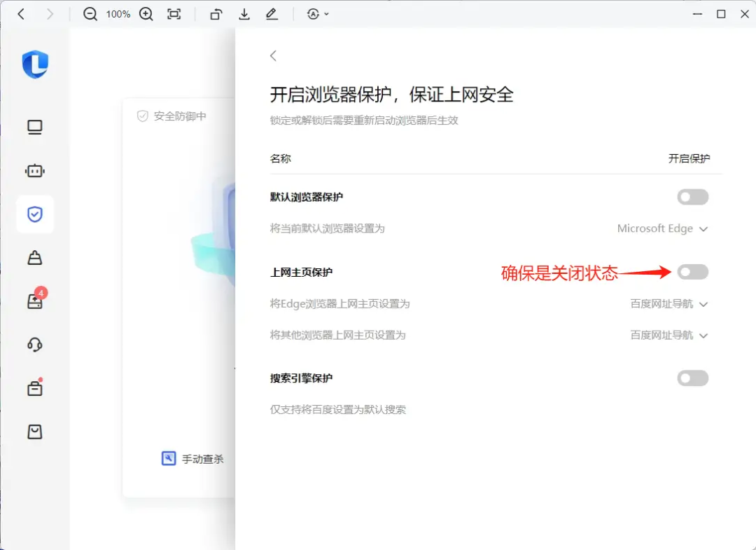Image resolution: width=756 pixels, height=550 pixels.
Task: Go to previous image in viewer
Action: (x=21, y=14)
